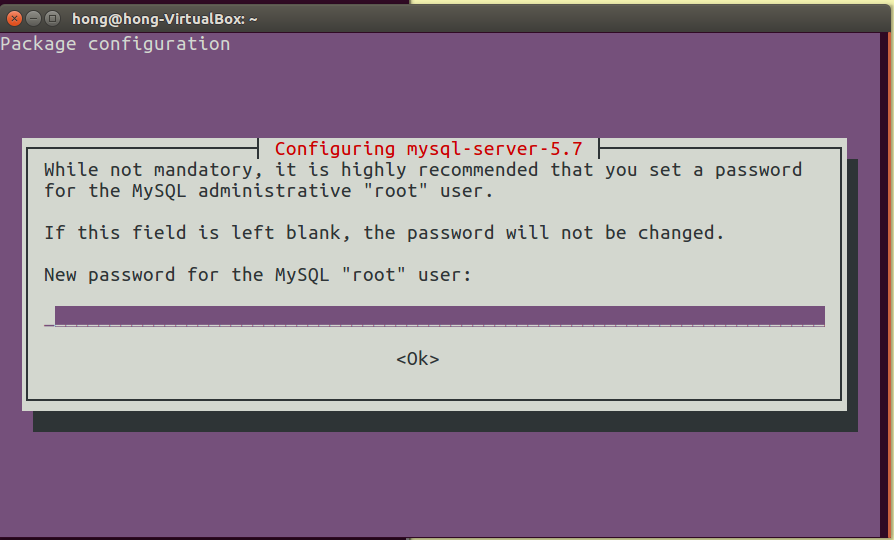The image size is (894, 540).
Task: Click the hong@hong-VirtualBox title bar text
Action: tap(165, 19)
